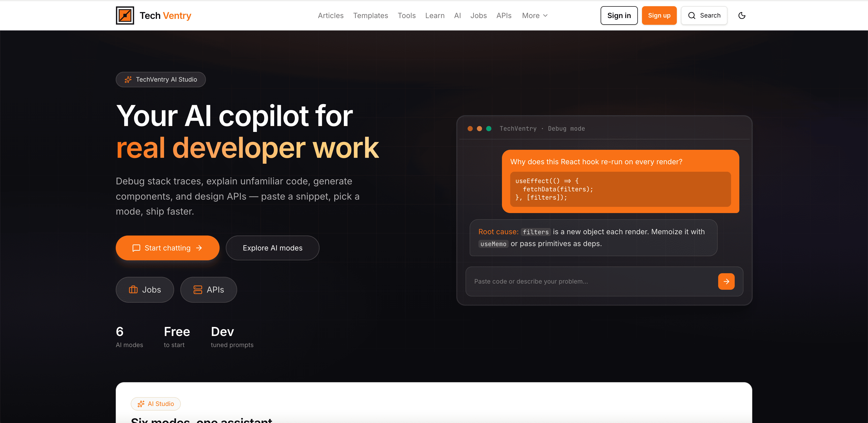This screenshot has height=423, width=868.
Task: Toggle dark mode with the moon icon
Action: [742, 15]
